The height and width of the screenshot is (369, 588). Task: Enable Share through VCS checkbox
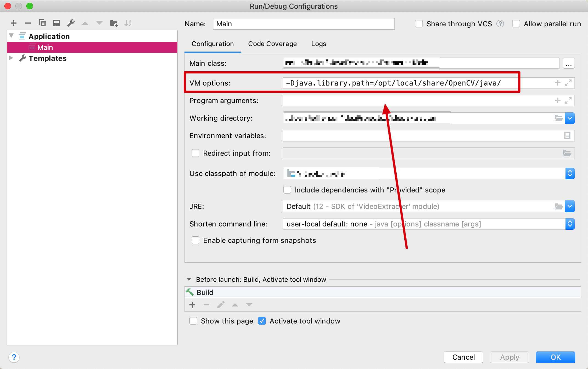419,24
